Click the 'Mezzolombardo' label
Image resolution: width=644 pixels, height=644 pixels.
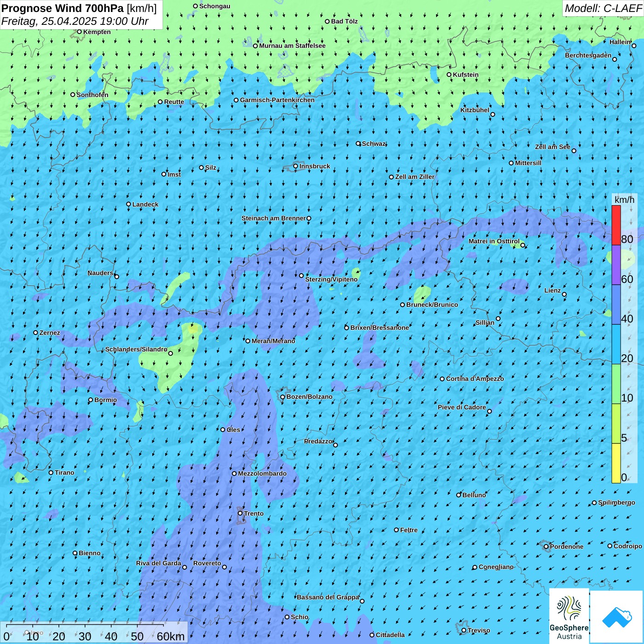pos(262,473)
